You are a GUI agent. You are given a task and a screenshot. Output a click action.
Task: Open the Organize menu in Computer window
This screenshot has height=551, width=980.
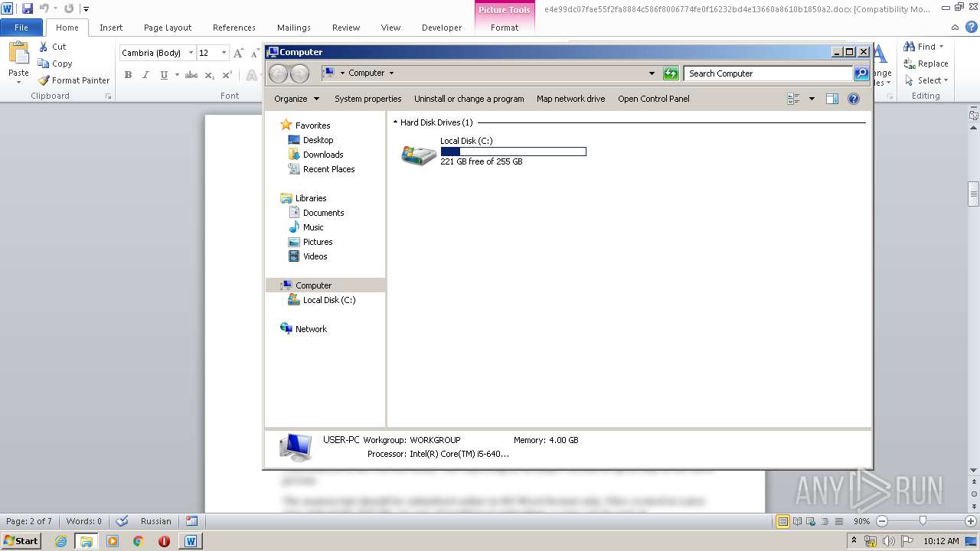(x=296, y=99)
